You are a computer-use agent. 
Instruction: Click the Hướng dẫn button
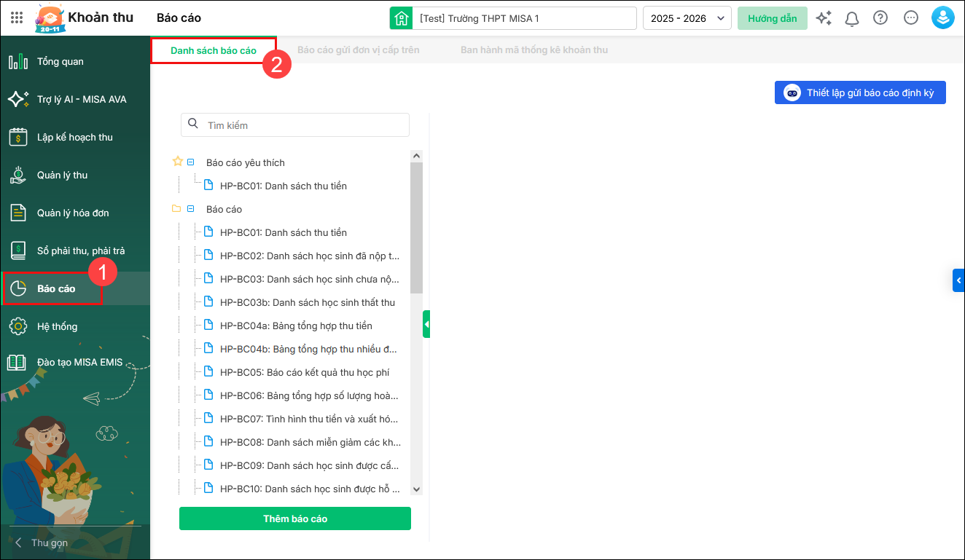pyautogui.click(x=773, y=18)
